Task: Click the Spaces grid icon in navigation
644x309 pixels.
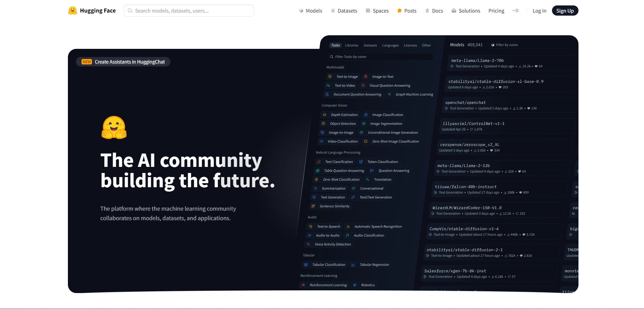Action: click(368, 11)
